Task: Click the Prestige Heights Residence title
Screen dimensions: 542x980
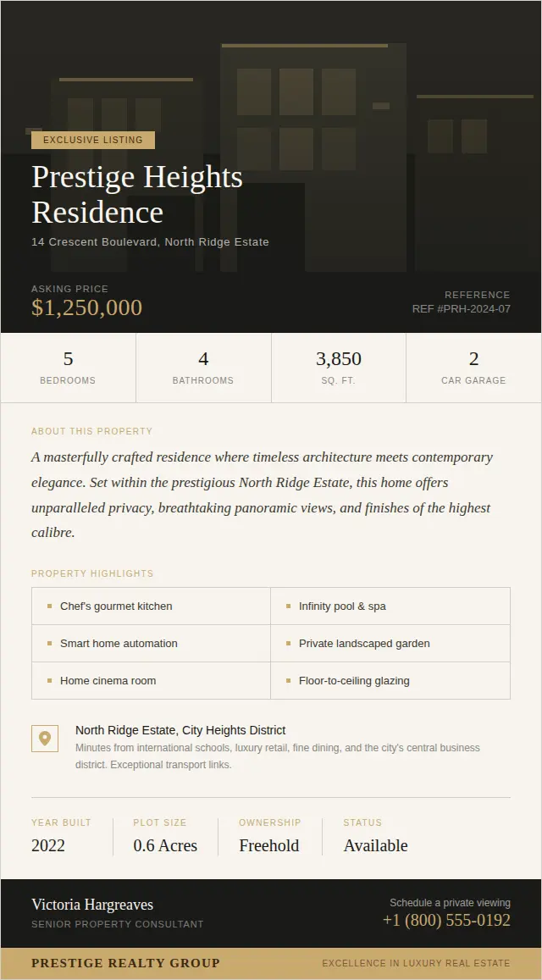Action: coord(136,194)
